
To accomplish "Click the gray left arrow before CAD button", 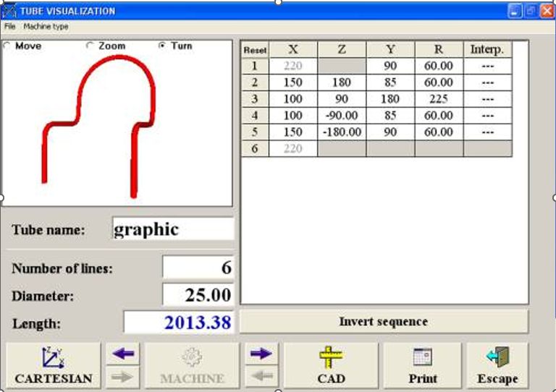I will point(261,377).
